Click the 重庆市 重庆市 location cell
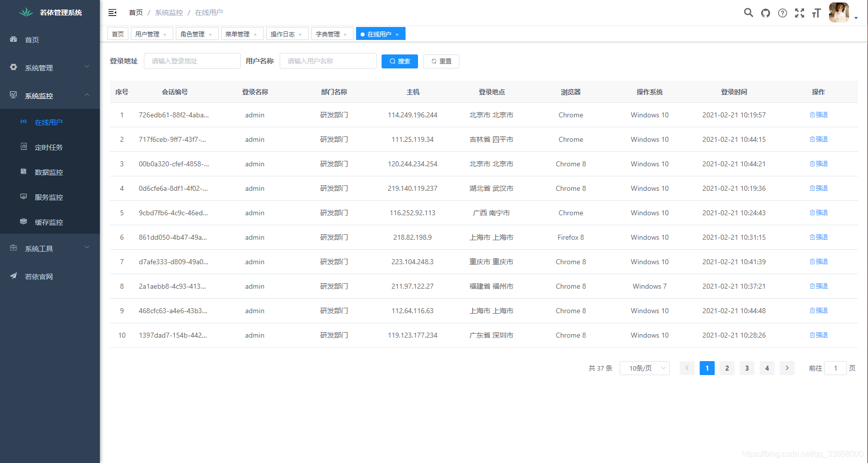 pyautogui.click(x=491, y=262)
